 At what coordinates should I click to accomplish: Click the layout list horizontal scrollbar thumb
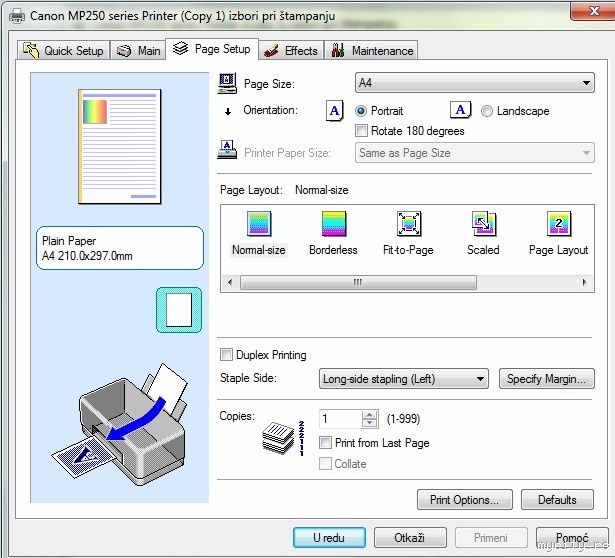pyautogui.click(x=358, y=282)
